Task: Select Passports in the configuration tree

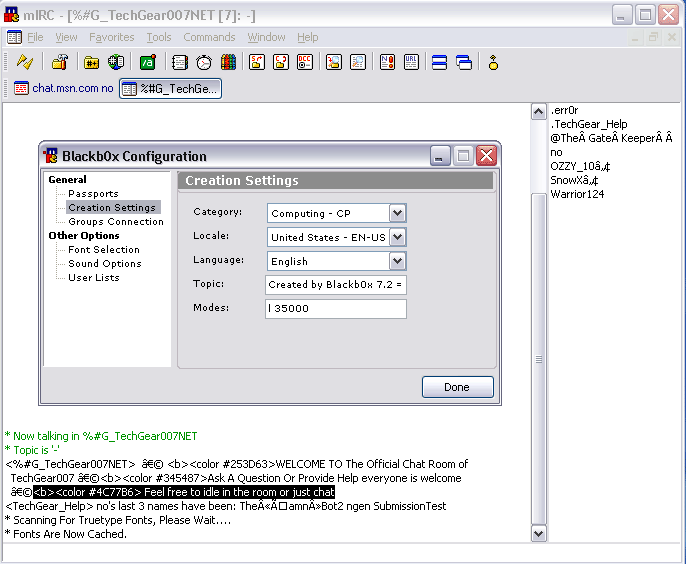Action: (x=93, y=193)
